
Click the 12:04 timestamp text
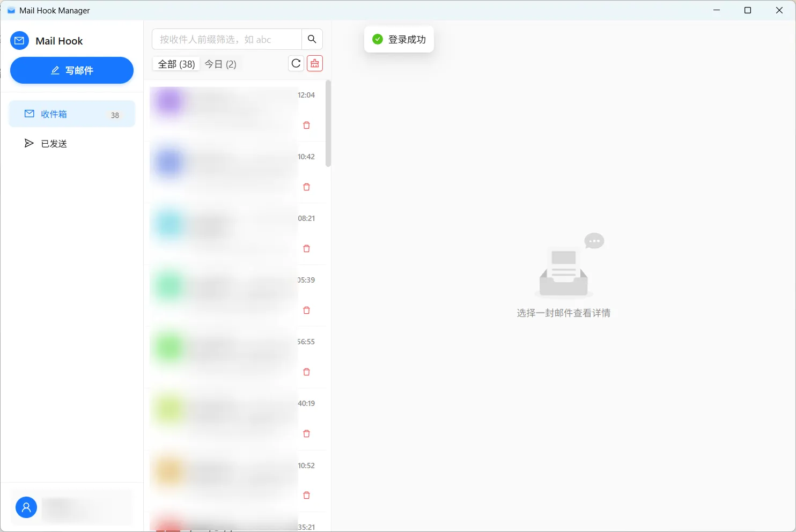[306, 95]
